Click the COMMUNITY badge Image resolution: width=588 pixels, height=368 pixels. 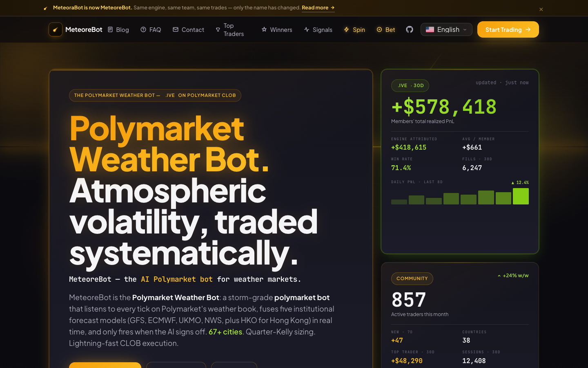[412, 278]
